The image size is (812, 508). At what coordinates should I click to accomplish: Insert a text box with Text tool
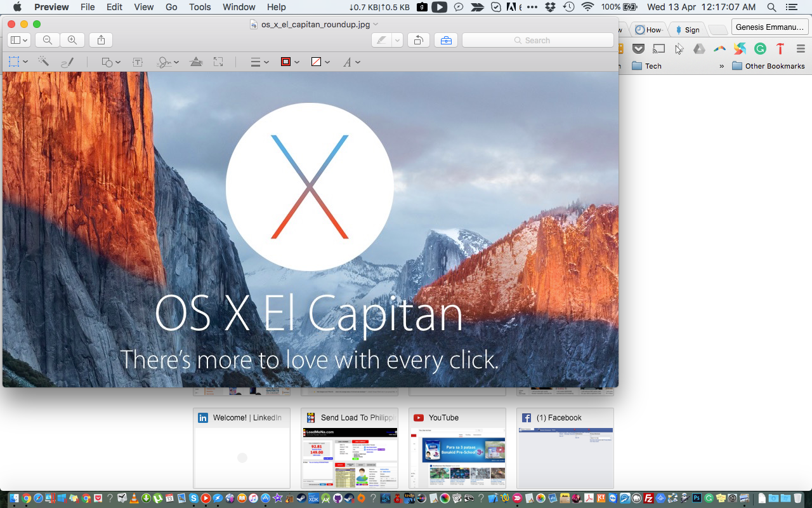137,62
